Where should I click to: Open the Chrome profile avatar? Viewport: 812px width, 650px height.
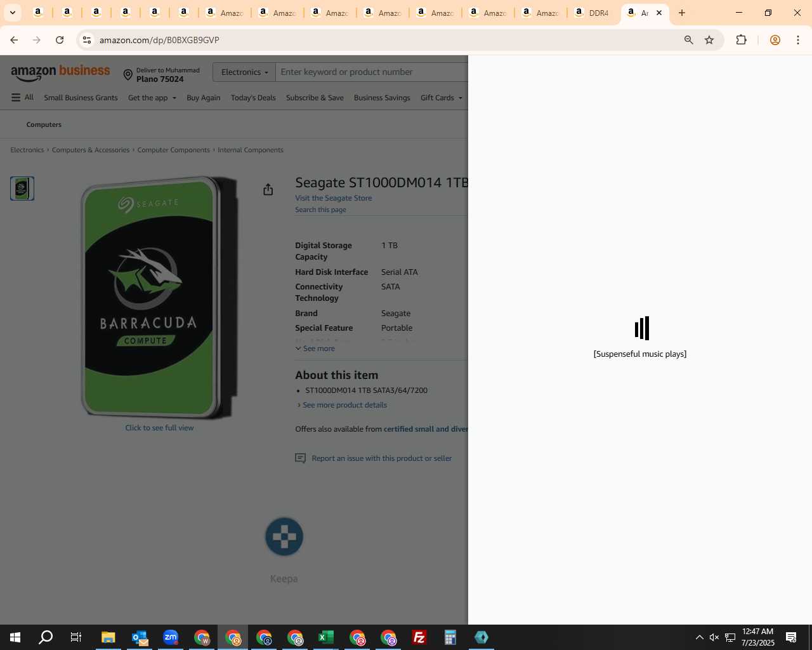pyautogui.click(x=775, y=40)
